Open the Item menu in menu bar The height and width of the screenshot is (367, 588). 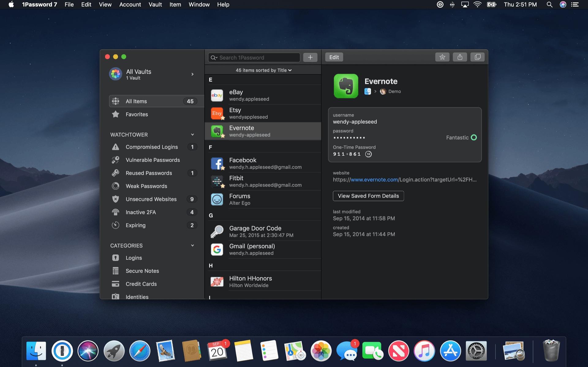click(x=175, y=5)
